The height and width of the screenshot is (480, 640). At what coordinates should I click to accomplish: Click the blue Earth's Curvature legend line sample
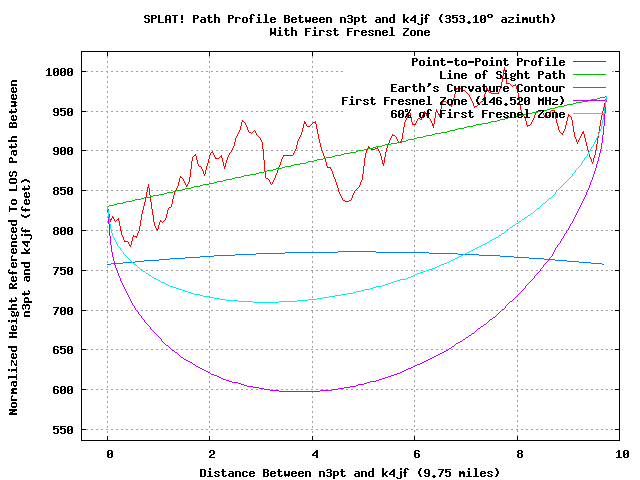[589, 87]
